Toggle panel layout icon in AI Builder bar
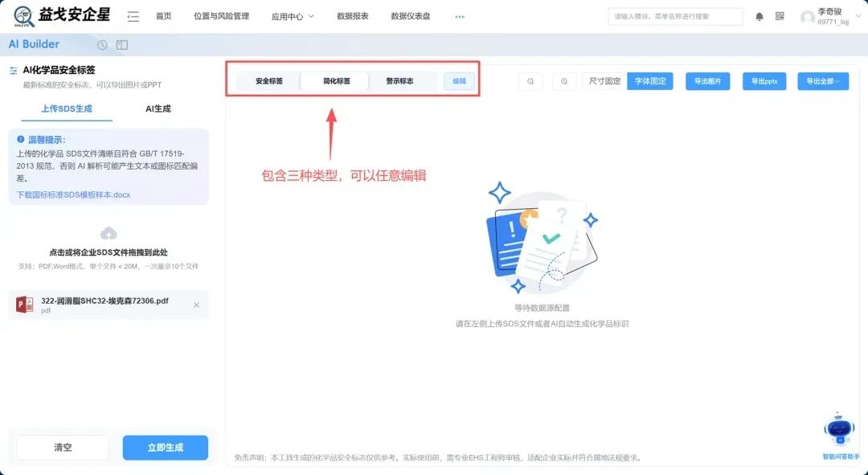The image size is (868, 475). click(122, 45)
